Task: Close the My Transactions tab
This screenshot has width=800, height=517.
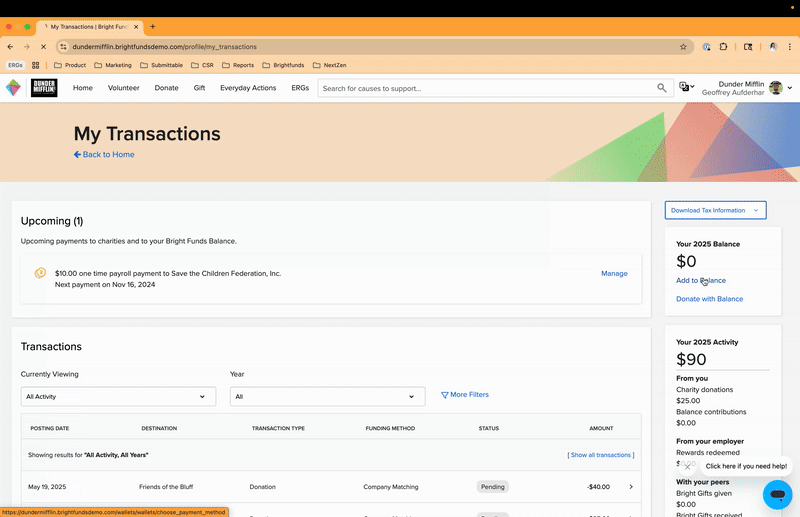Action: point(136,27)
